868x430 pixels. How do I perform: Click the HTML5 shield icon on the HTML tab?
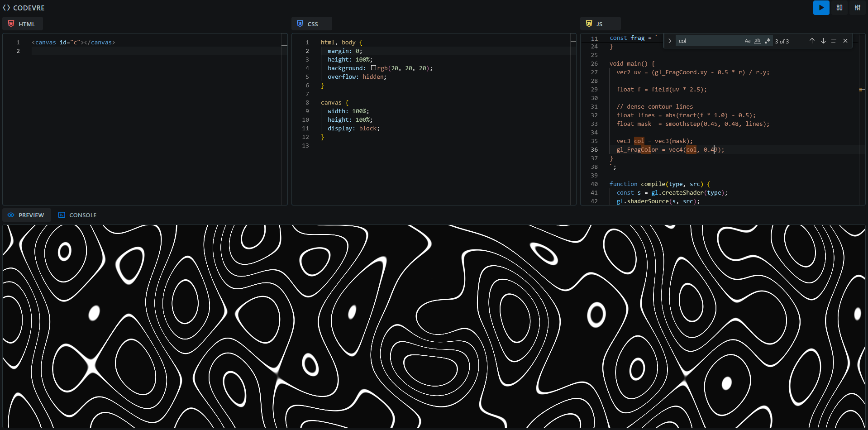[x=11, y=24]
